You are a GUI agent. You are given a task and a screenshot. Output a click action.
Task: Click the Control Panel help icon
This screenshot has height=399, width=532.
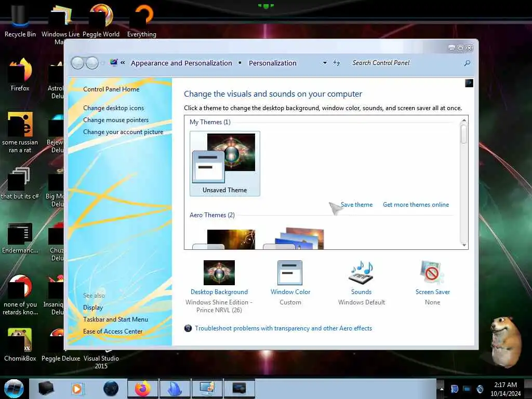tap(469, 83)
